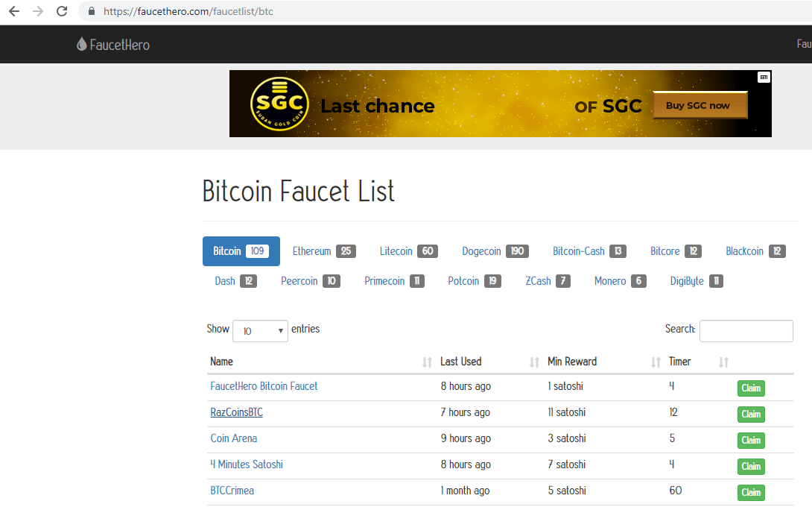Switch to the Litecoin tab
The image size is (812, 507).
[408, 251]
